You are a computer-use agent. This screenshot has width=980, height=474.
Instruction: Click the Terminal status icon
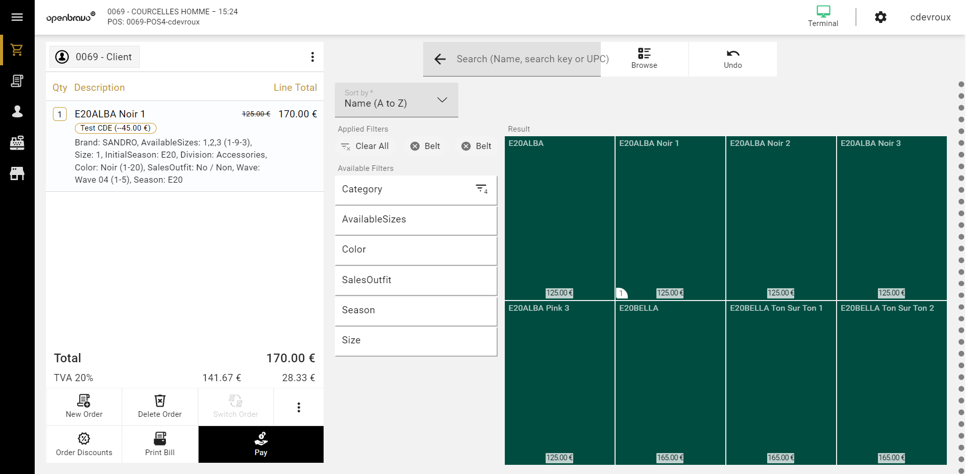(823, 16)
